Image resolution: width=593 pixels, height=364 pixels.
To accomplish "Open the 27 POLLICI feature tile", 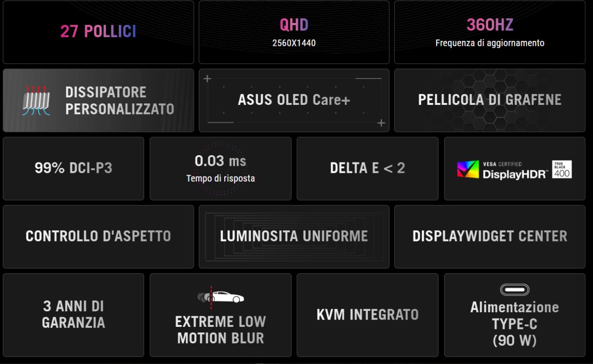I will [98, 32].
